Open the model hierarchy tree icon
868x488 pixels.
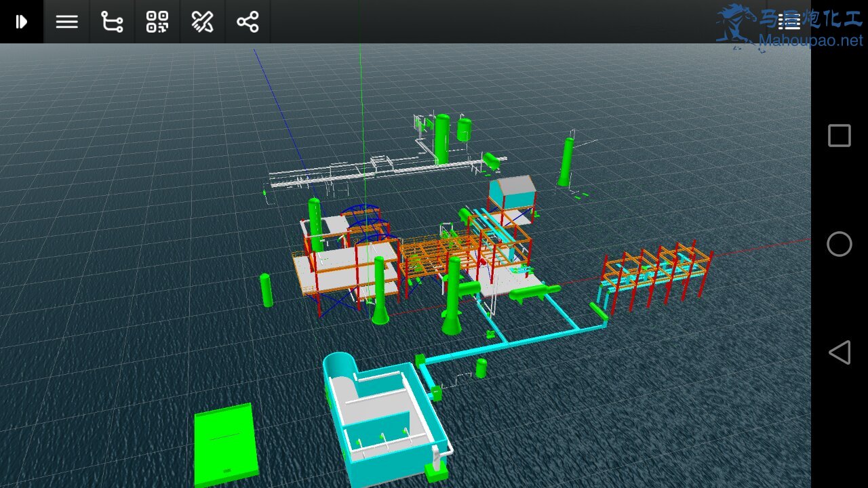point(112,22)
